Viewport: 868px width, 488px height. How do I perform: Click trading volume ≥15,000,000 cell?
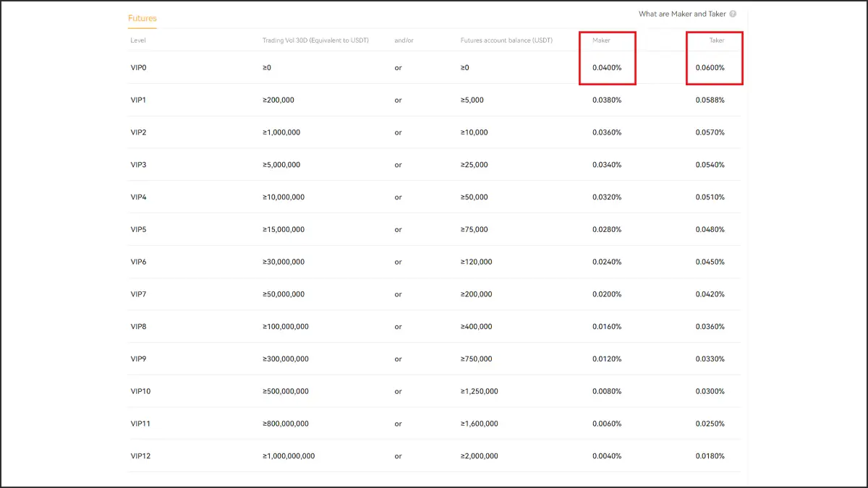(284, 230)
